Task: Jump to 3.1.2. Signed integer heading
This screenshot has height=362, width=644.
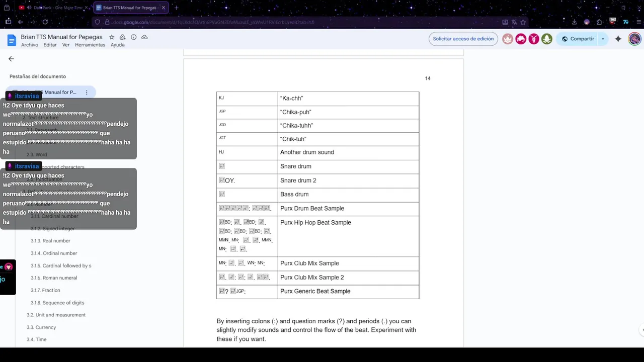Action: tap(53, 229)
